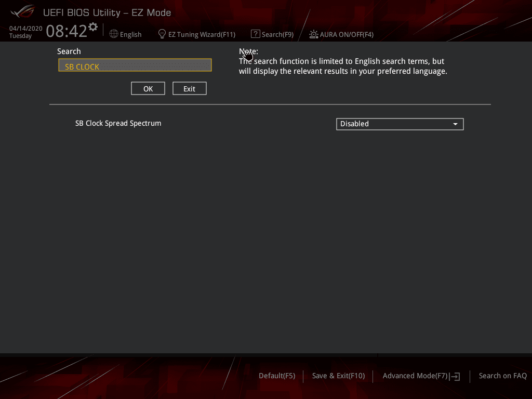Confirm search with OK button
The height and width of the screenshot is (399, 532).
(148, 88)
